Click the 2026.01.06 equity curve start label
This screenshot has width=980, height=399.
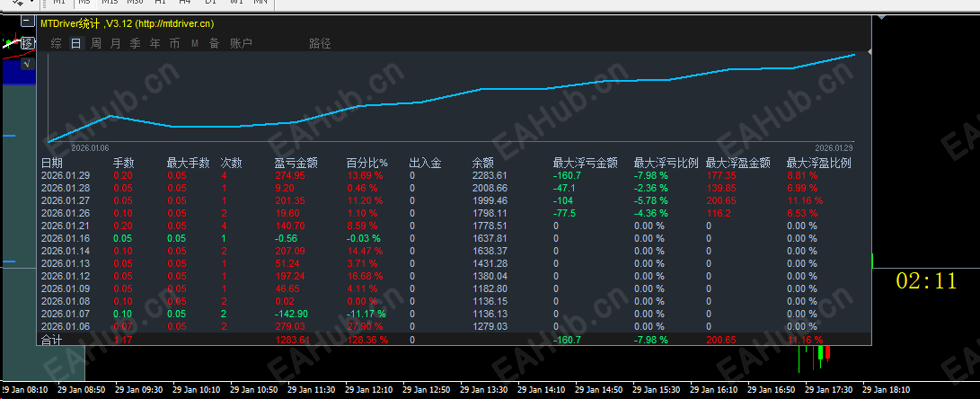[90, 147]
